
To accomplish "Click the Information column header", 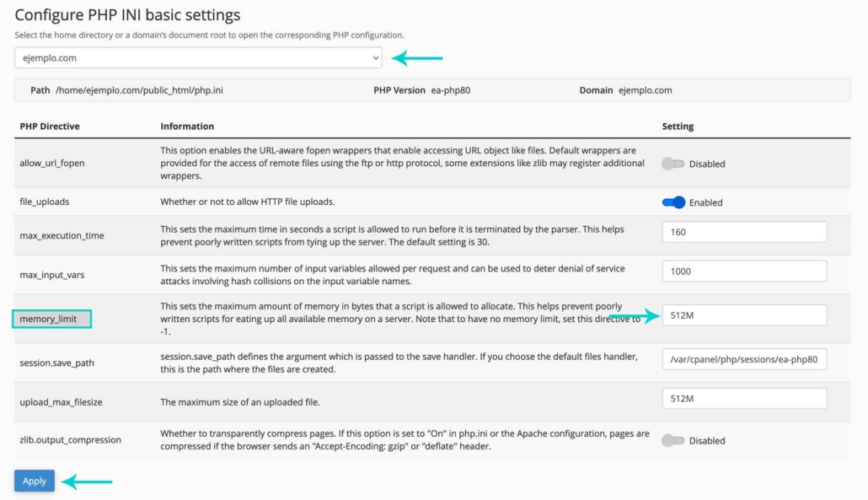I will pos(187,126).
